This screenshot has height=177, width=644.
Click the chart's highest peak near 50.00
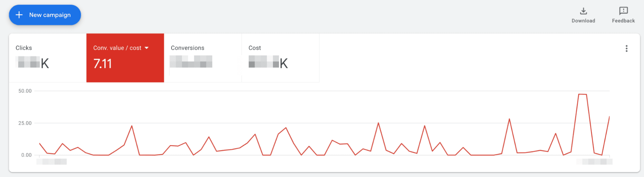pyautogui.click(x=582, y=94)
